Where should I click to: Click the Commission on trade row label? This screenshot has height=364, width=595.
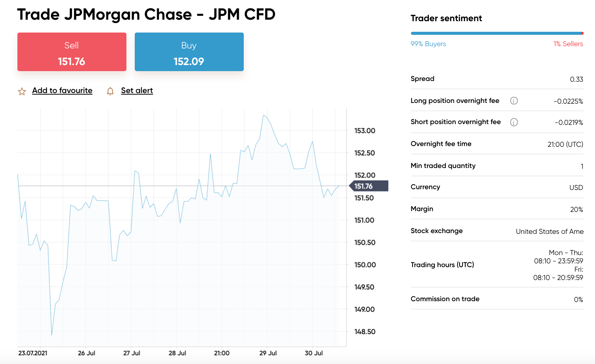[445, 299]
